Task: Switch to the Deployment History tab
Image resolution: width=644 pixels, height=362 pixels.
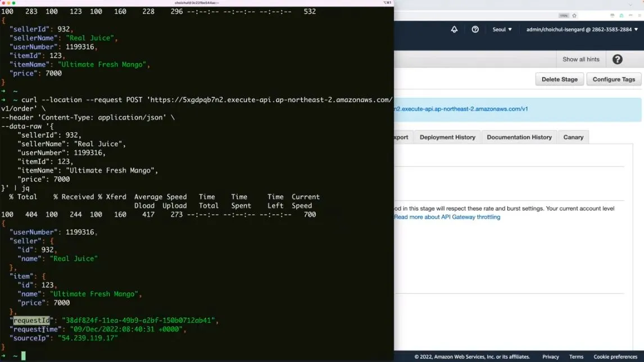Action: point(447,137)
